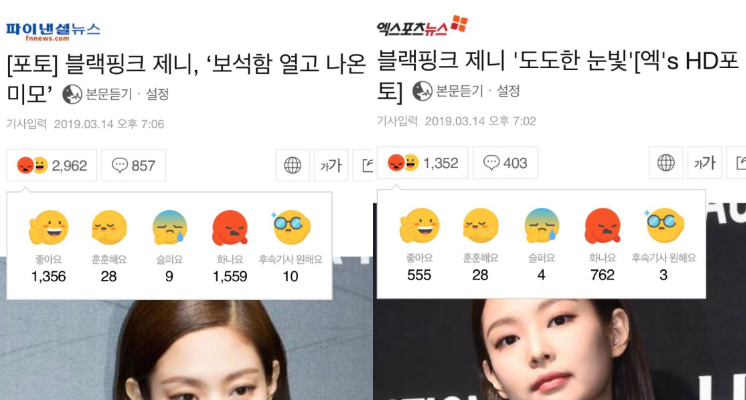Pick the 화나요 angry emoji showing 762
Viewport: 746px width, 400px height.
tap(602, 226)
